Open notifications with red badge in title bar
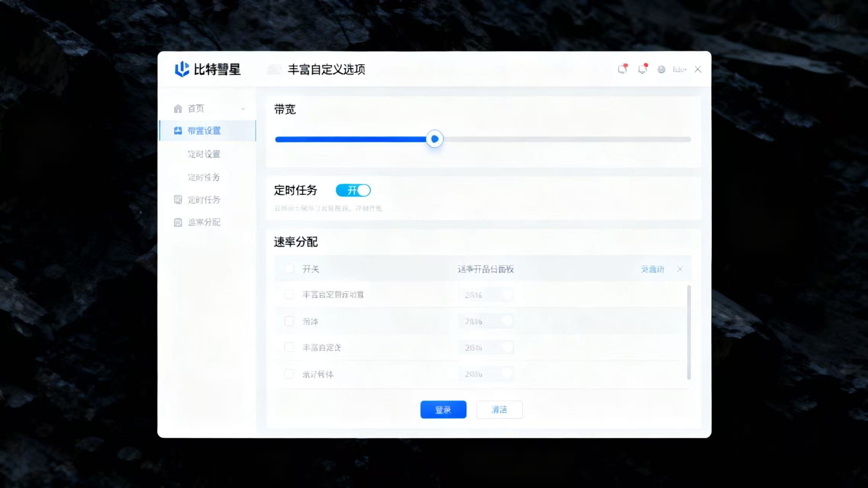The height and width of the screenshot is (488, 868). [x=622, y=69]
